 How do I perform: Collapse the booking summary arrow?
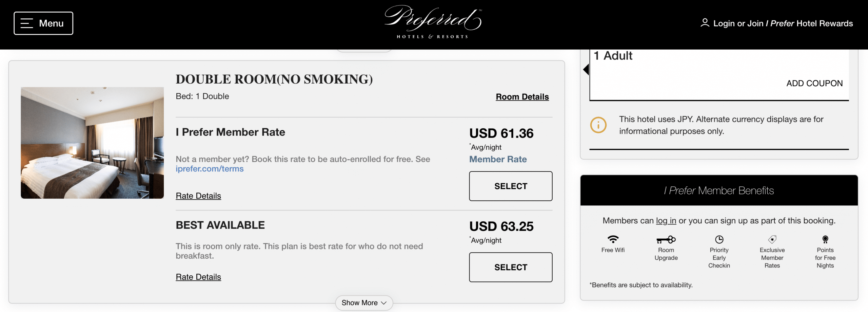586,70
